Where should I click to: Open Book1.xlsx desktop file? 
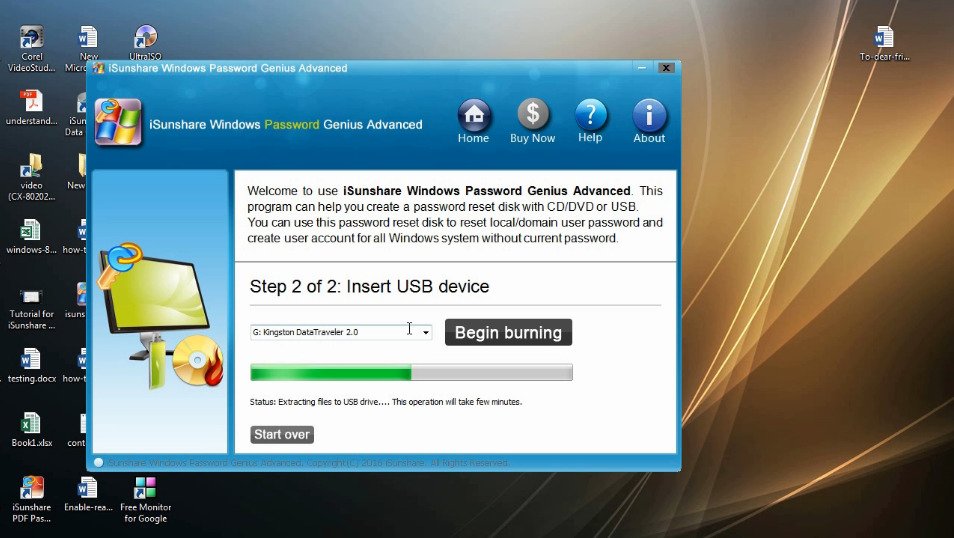click(32, 430)
